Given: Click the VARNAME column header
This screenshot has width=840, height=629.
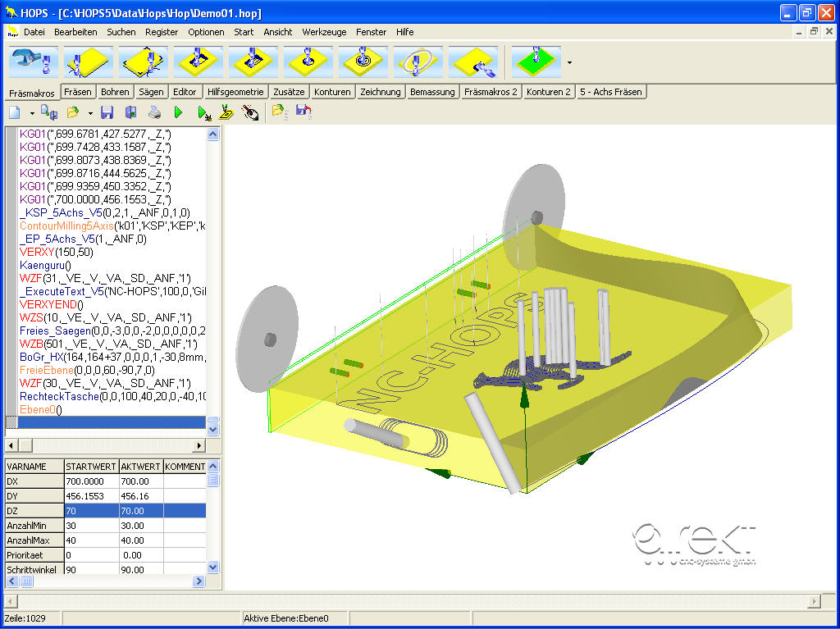Looking at the screenshot, I should (x=34, y=466).
